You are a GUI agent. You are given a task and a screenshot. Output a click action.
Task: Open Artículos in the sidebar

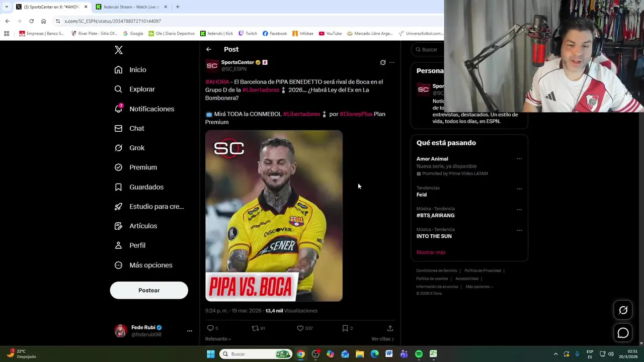pyautogui.click(x=136, y=226)
